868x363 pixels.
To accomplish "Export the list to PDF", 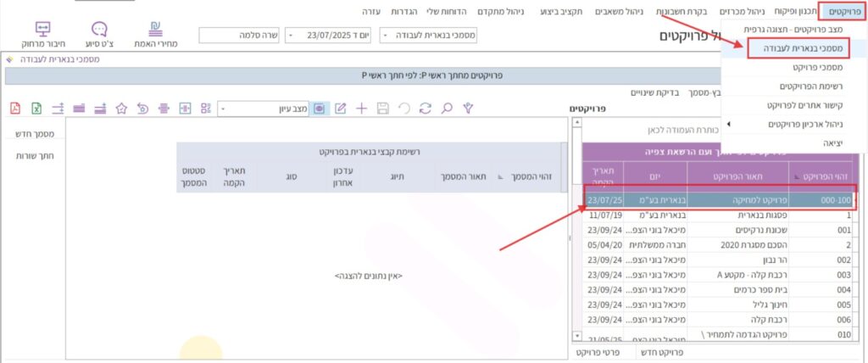I will click(x=14, y=109).
